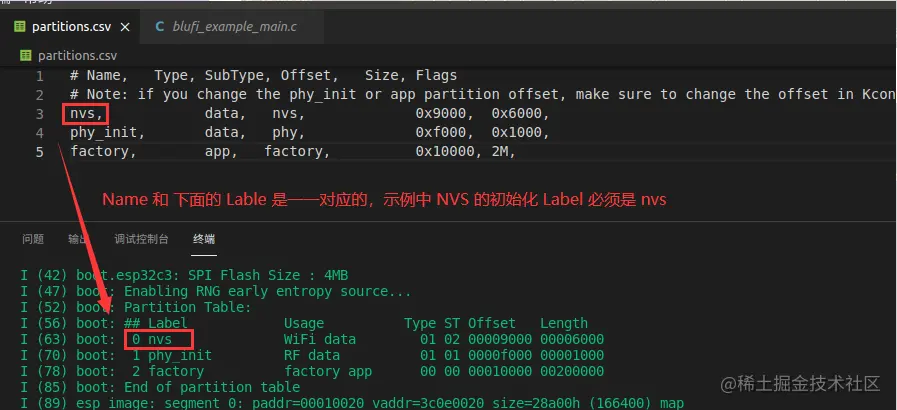Click terminal line 'SPI Flash Size : 4MB'
This screenshot has height=410, width=897.
[x=184, y=275]
